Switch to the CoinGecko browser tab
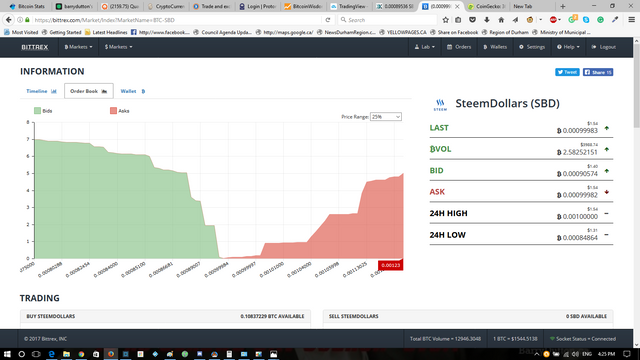This screenshot has width=640, height=360. click(x=486, y=6)
